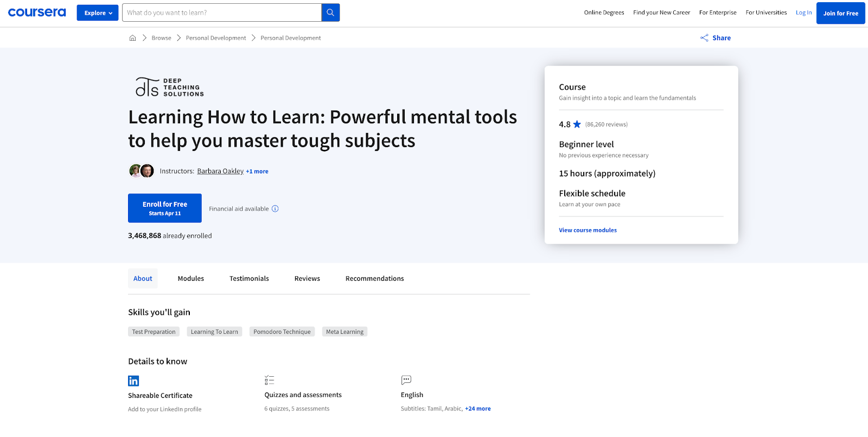Focus the What do you want to learn search field
Image resolution: width=868 pixels, height=437 pixels.
[222, 12]
